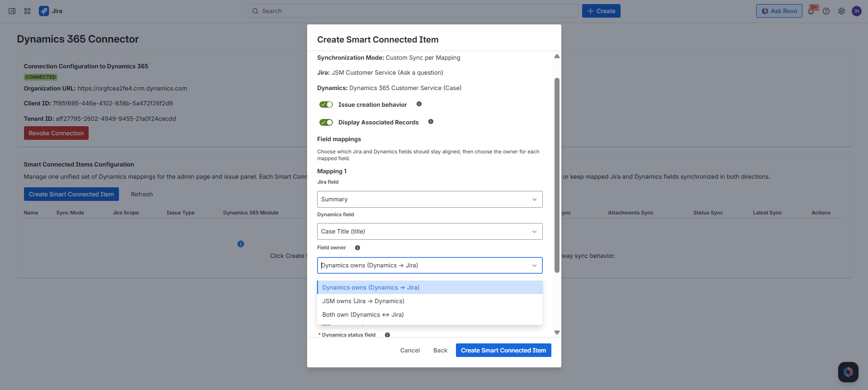Click the blue info icon in empty table

[241, 244]
